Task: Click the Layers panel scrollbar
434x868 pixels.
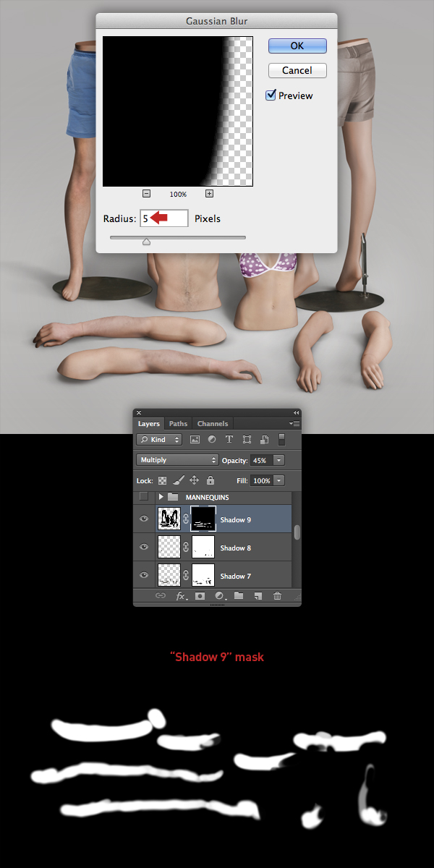Action: pyautogui.click(x=297, y=532)
